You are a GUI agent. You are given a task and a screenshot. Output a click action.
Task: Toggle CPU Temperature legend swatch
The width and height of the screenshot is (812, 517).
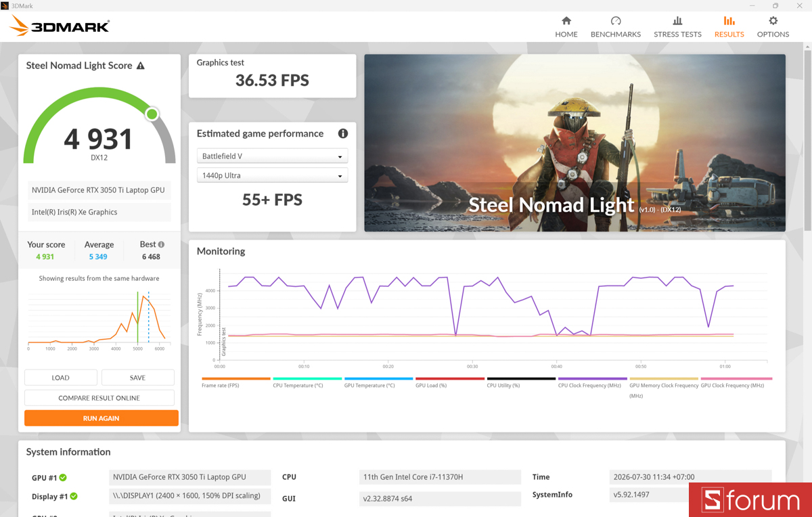(307, 379)
